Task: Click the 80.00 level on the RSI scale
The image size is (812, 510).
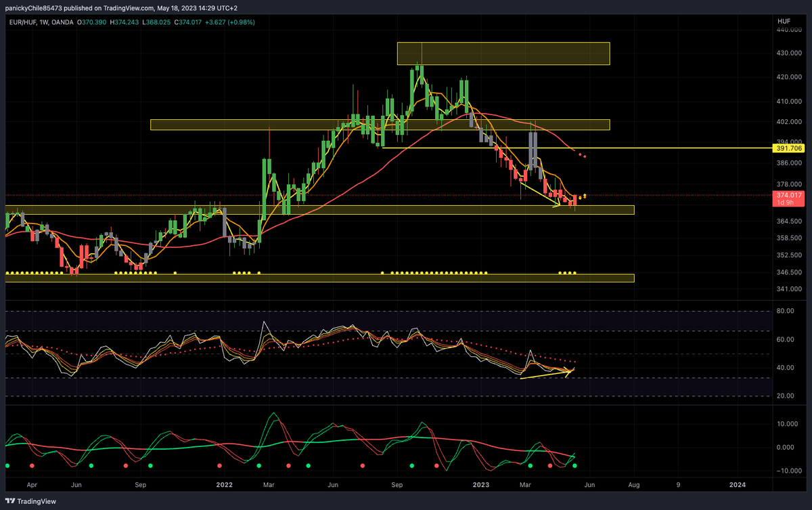Action: 785,312
